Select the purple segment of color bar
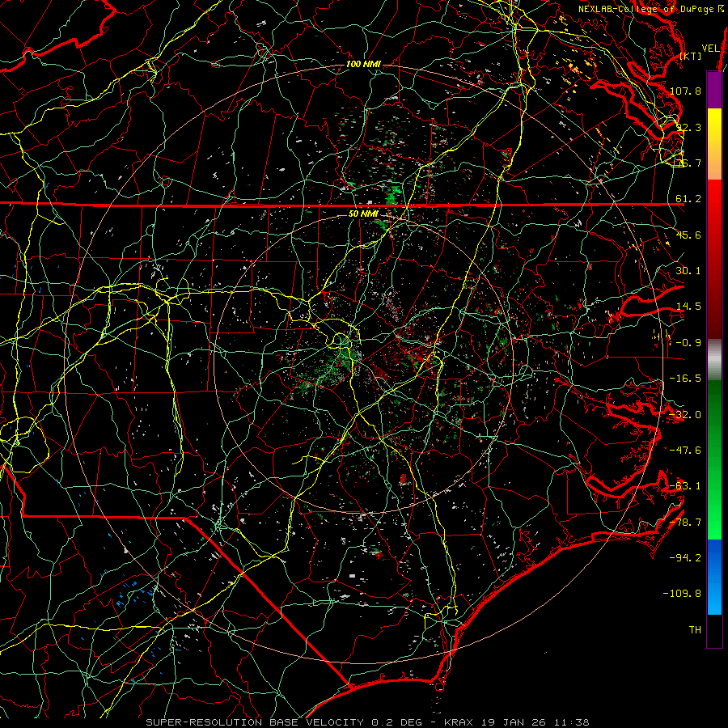This screenshot has width=728, height=728. (714, 90)
